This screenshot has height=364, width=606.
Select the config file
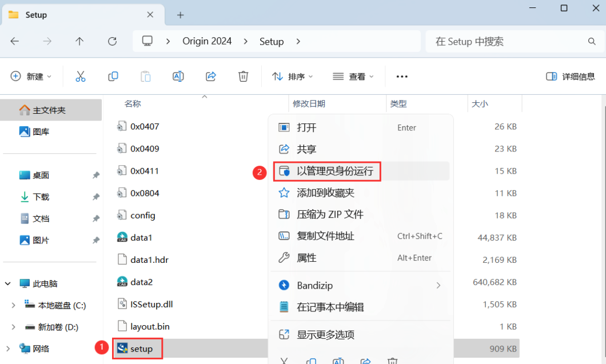click(136, 215)
